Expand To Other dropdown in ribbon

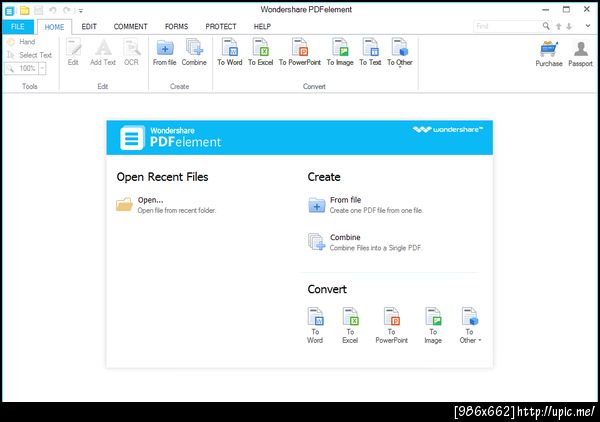click(x=399, y=53)
